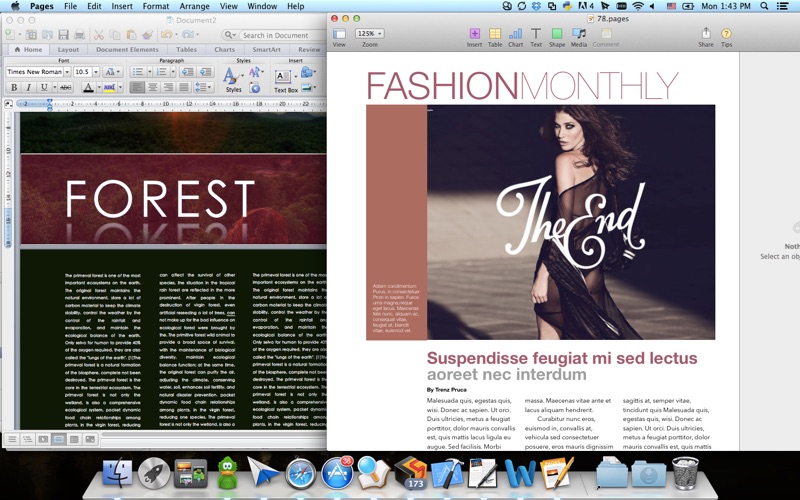Image resolution: width=800 pixels, height=500 pixels.
Task: Click horizontal scrollbar in Word window
Action: pos(214,435)
